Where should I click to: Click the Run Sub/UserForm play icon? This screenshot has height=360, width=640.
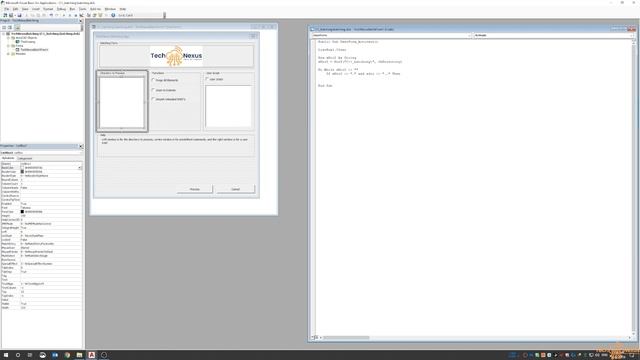pyautogui.click(x=64, y=15)
